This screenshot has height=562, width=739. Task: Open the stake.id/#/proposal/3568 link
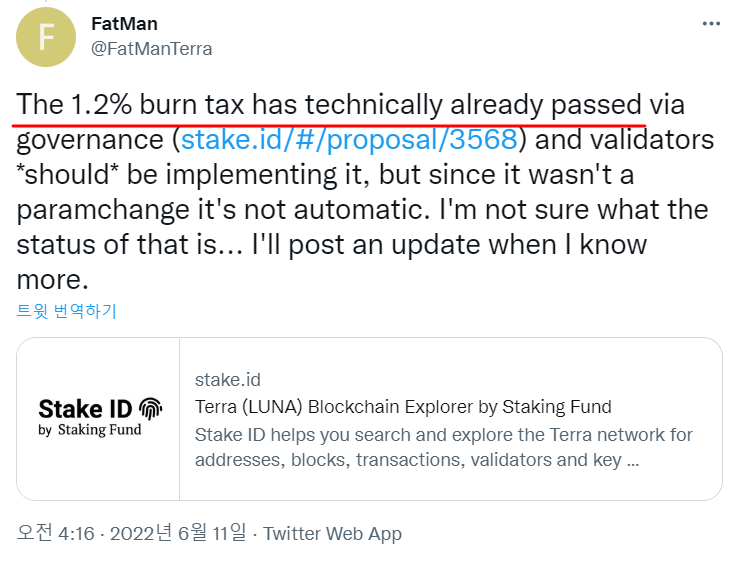pyautogui.click(x=349, y=140)
